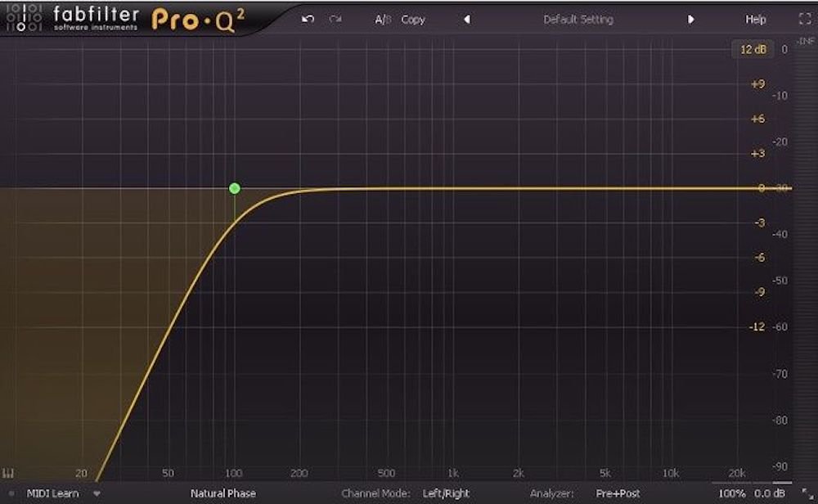
Task: Select the green EQ band node
Action: tap(235, 188)
